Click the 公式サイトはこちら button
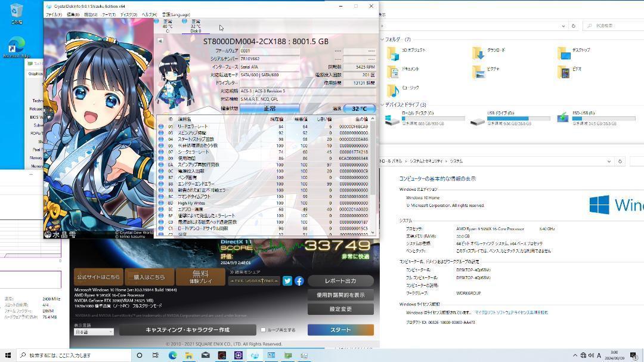The image size is (644, 362). pyautogui.click(x=98, y=277)
